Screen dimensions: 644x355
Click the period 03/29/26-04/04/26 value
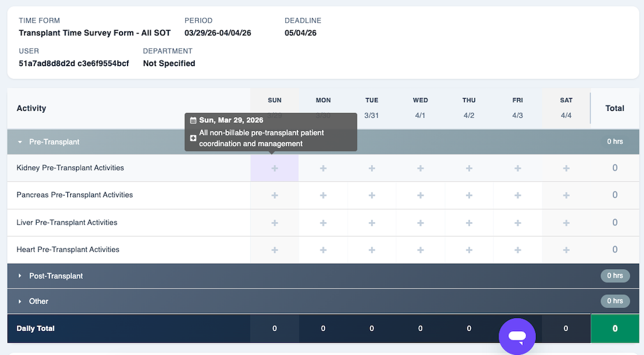218,33
